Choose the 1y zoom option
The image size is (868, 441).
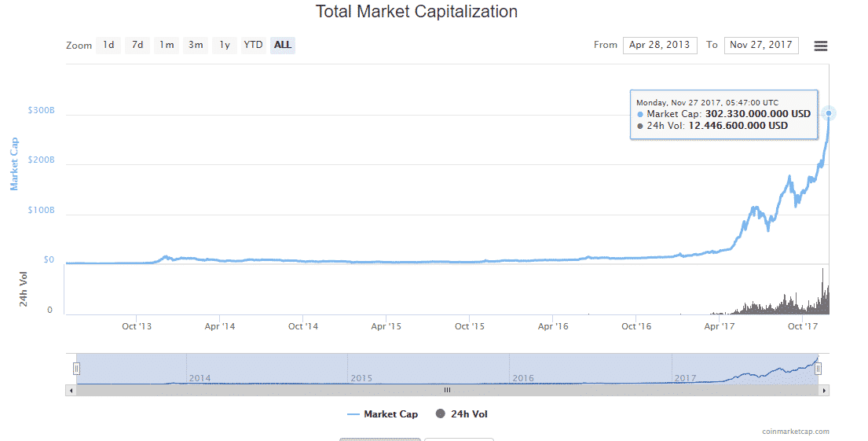coord(225,45)
